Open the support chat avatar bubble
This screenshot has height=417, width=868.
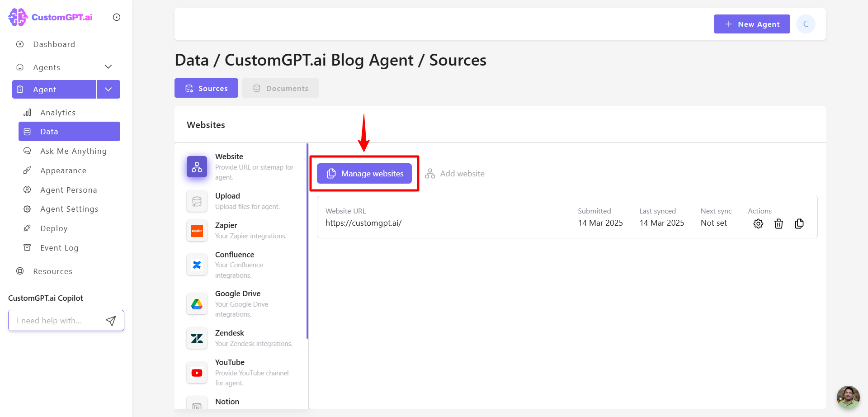848,397
